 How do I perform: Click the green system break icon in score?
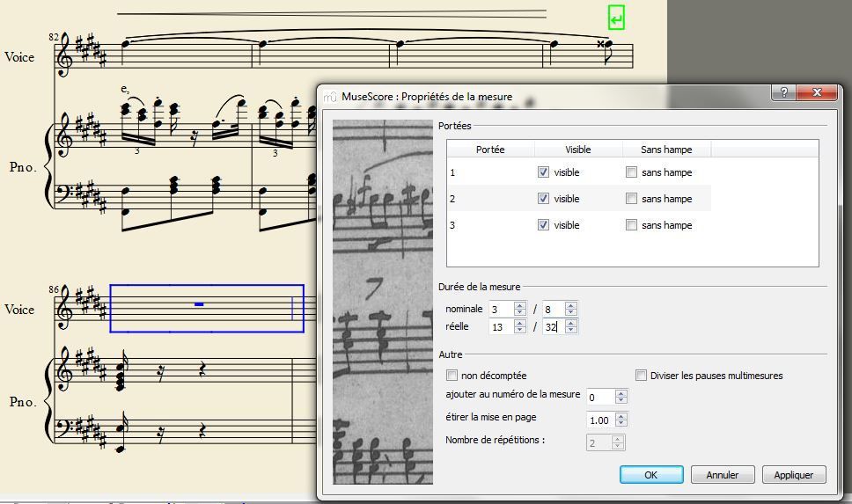[616, 18]
